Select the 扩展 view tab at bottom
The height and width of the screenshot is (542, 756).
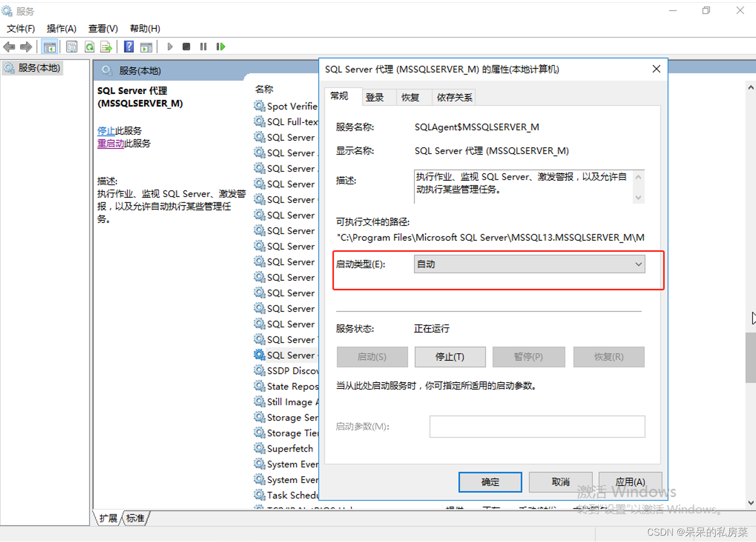(x=108, y=518)
